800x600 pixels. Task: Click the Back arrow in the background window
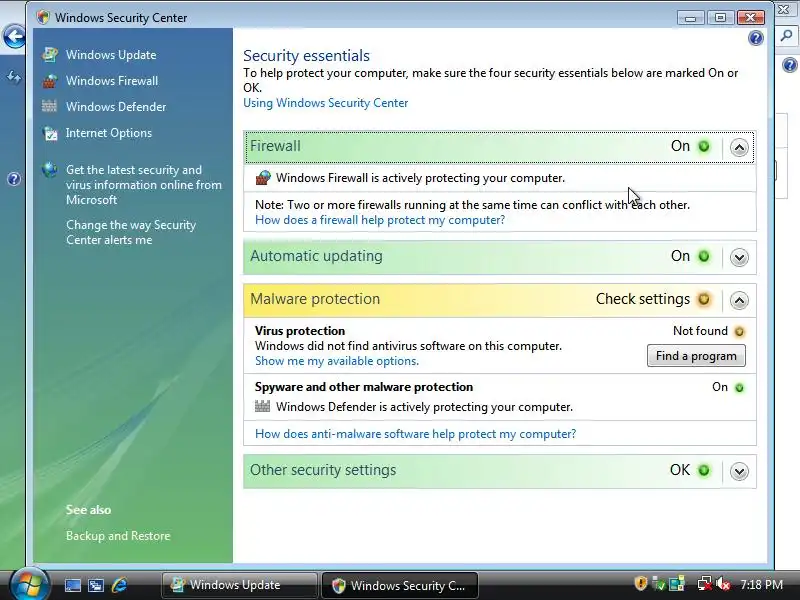14,36
